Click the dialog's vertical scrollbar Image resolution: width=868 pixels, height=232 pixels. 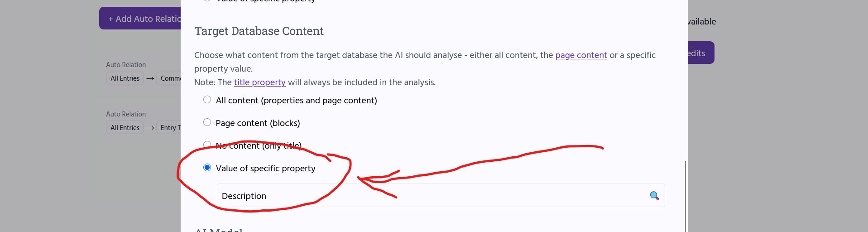pos(686,196)
